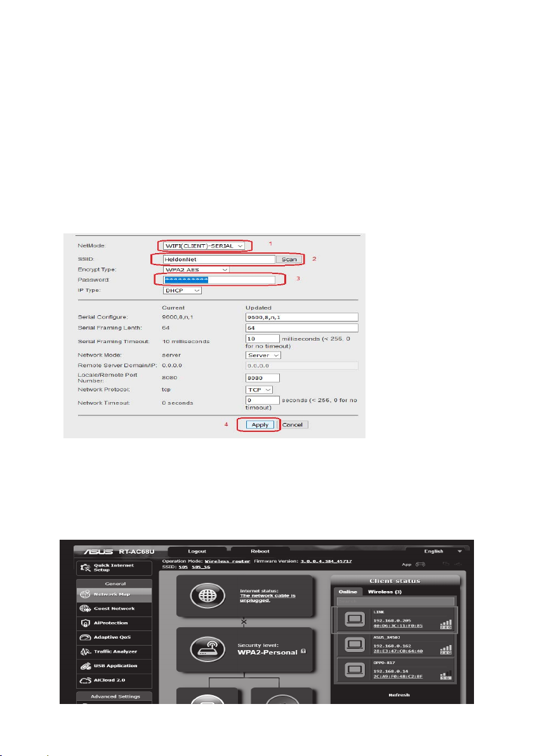533x756 pixels.
Task: Click the AiProtection shield icon
Action: point(86,623)
